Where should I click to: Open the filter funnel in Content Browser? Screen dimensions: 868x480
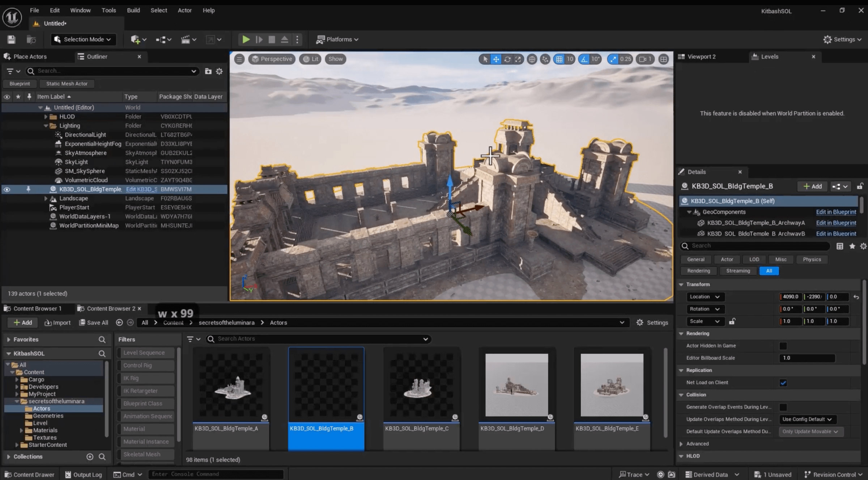click(191, 339)
